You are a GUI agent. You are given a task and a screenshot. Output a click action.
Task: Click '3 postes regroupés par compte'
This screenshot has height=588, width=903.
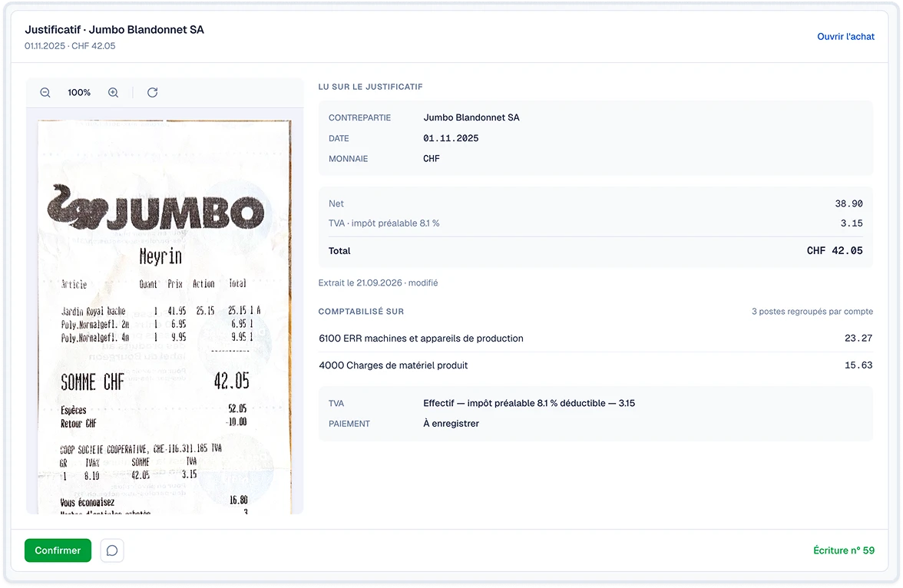pos(812,312)
